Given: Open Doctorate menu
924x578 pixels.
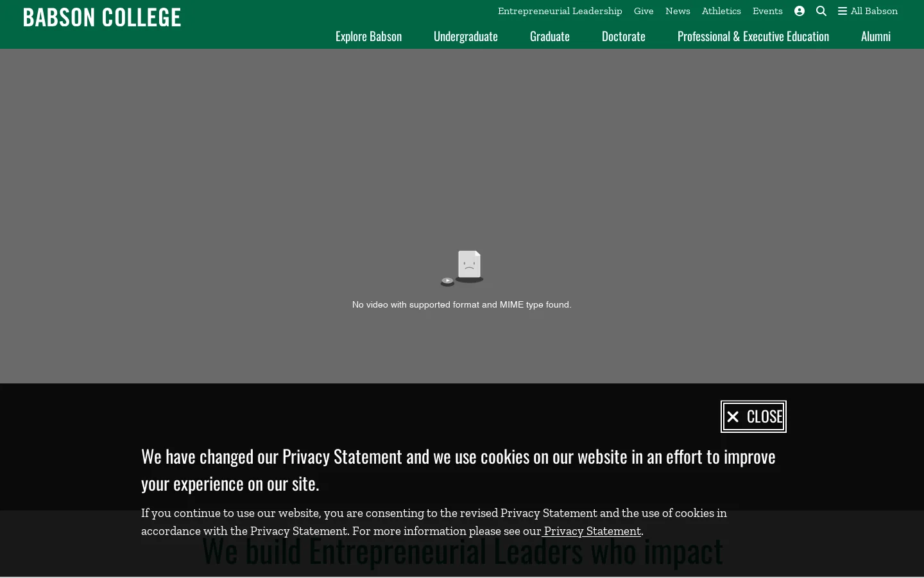Looking at the screenshot, I should coord(624,37).
